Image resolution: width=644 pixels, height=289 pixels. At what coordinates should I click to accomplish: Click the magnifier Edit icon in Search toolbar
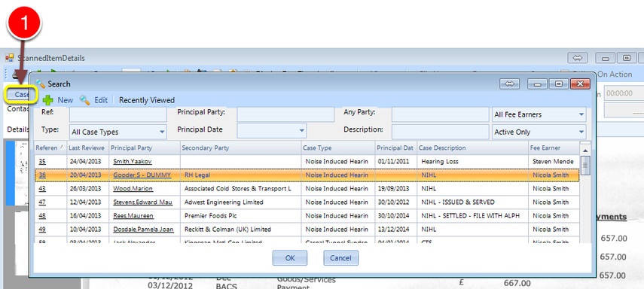[x=84, y=100]
